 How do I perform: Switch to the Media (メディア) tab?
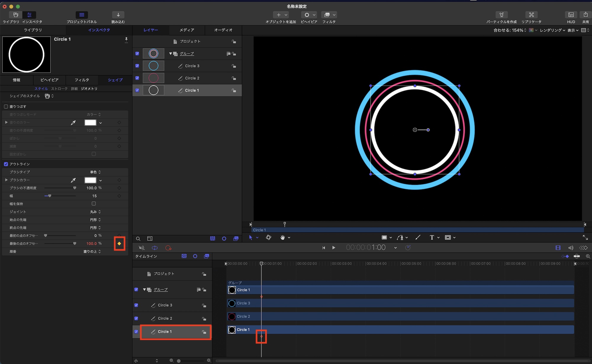pos(187,30)
